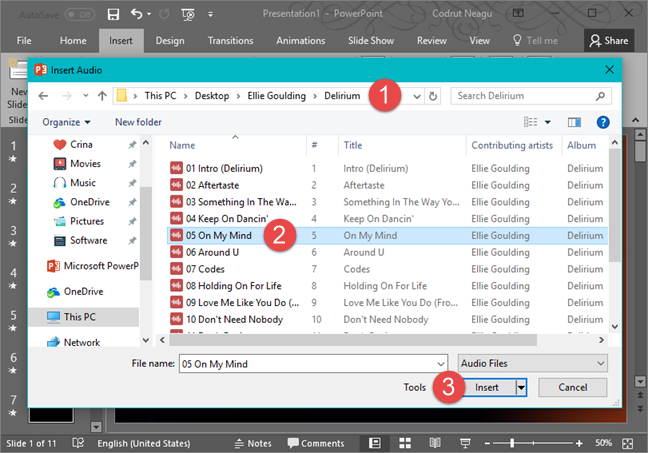Click the Cancel button

point(572,387)
